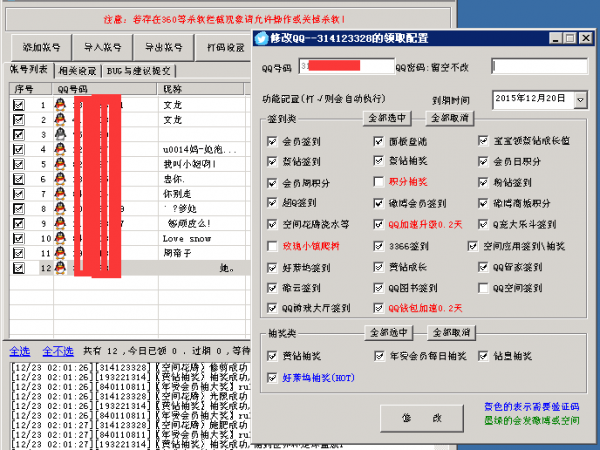Enable the QQ空间签到 checkbox
The image size is (600, 450).
click(x=483, y=288)
